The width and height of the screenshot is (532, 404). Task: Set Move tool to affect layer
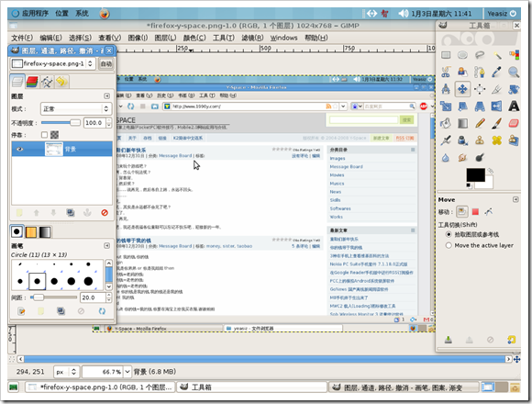[x=461, y=212]
